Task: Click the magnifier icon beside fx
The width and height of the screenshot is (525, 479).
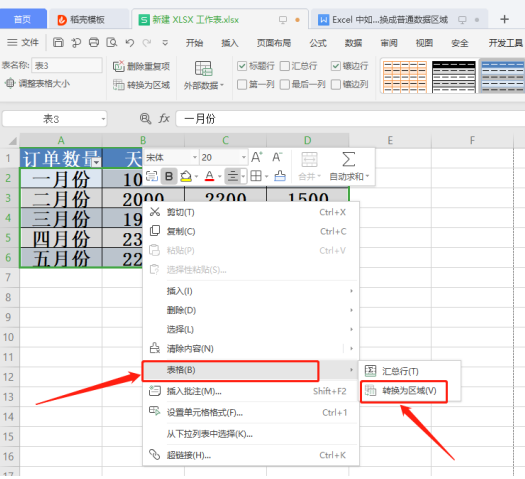Action: point(145,118)
